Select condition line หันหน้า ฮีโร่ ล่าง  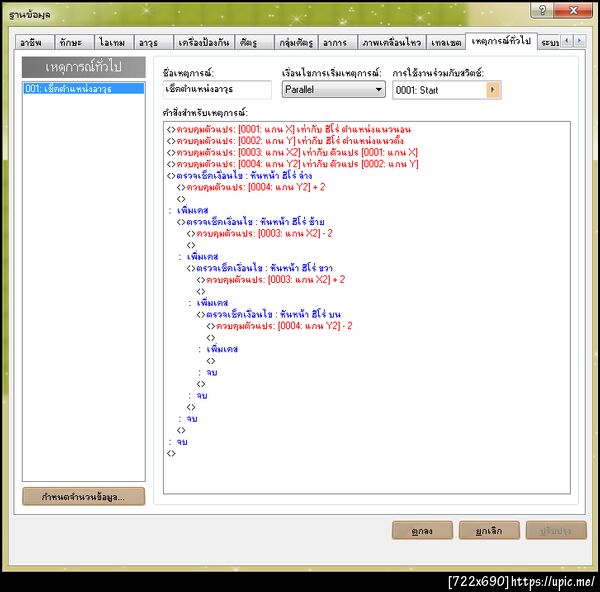240,176
